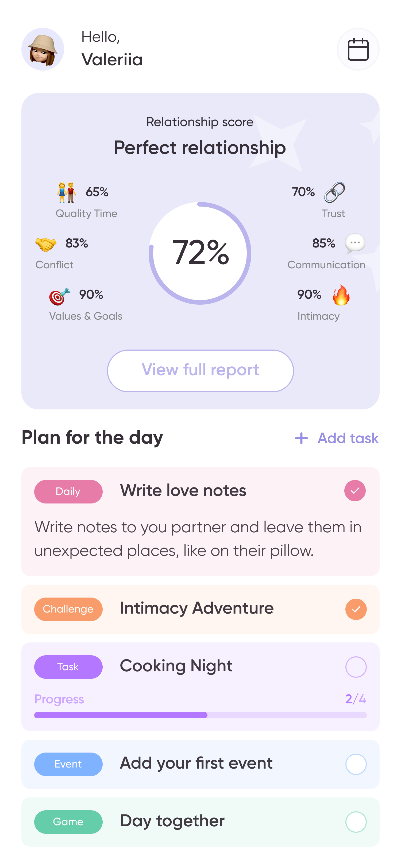This screenshot has width=401, height=868.
Task: Check the Add your first event circle
Action: coord(356,764)
